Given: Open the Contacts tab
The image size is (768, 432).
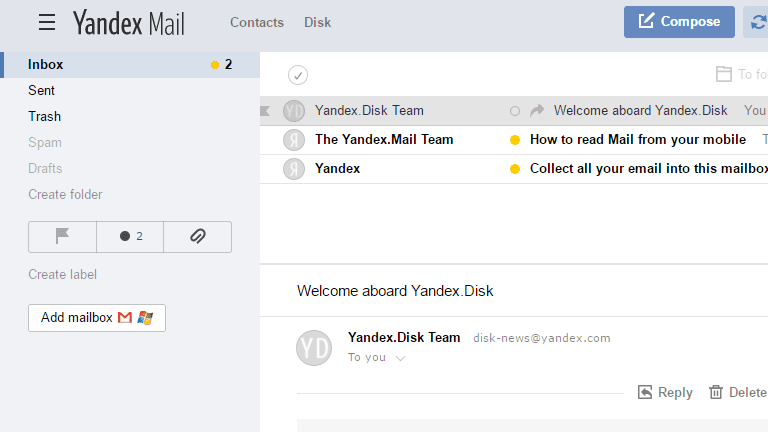Looking at the screenshot, I should [x=257, y=23].
